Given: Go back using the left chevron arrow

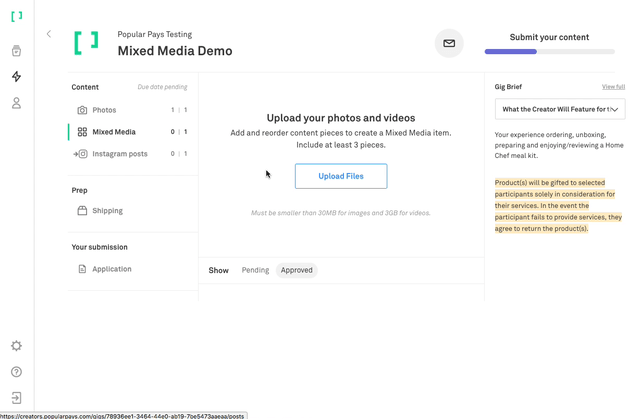Looking at the screenshot, I should coord(49,34).
